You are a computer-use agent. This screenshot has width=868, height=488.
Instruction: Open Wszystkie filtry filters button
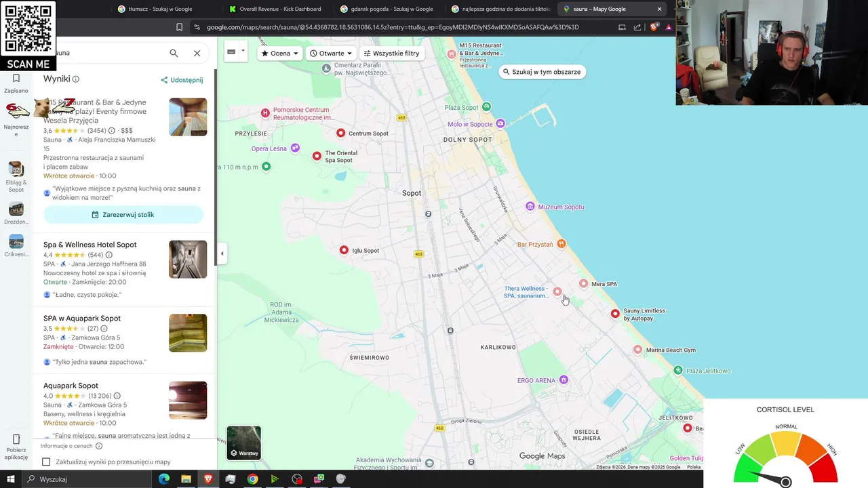pyautogui.click(x=391, y=53)
